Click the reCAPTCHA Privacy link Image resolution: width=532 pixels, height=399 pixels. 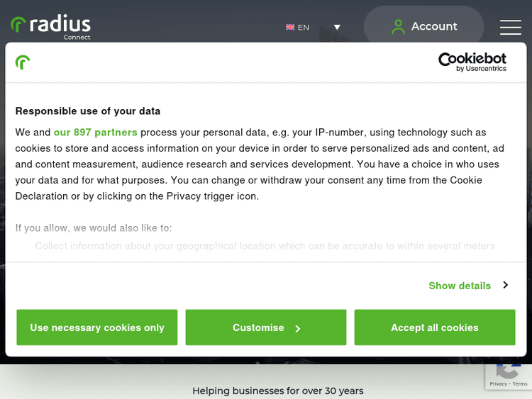pos(498,383)
